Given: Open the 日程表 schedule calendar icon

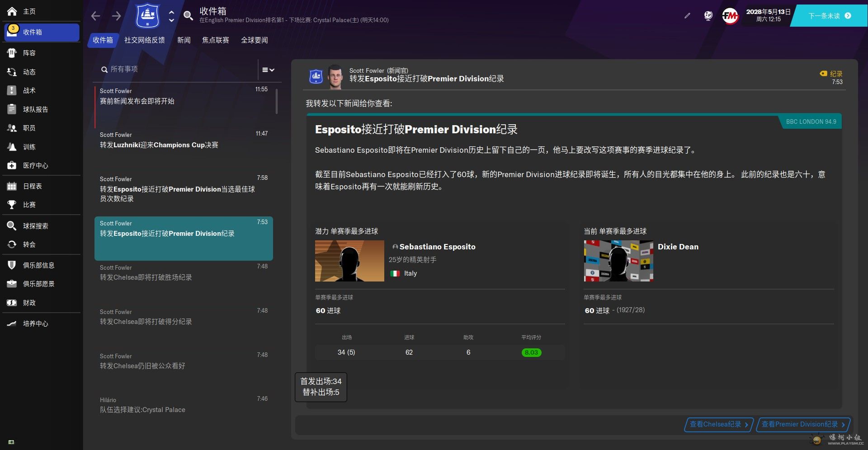Looking at the screenshot, I should (12, 186).
